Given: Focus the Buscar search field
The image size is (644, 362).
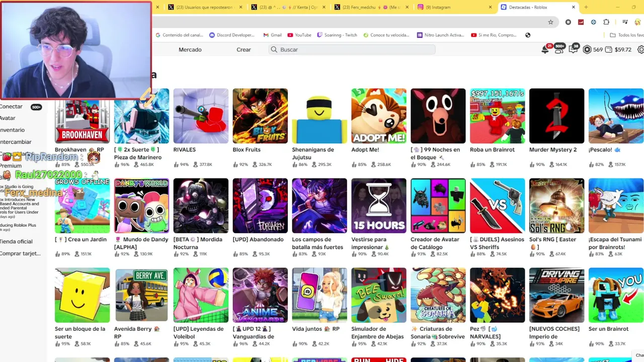Looking at the screenshot, I should point(352,49).
